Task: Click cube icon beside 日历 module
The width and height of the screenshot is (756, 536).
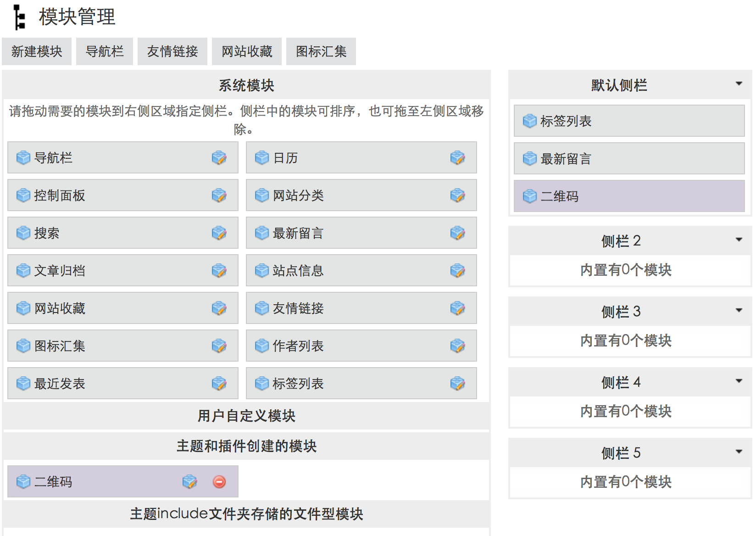Action: pyautogui.click(x=262, y=158)
